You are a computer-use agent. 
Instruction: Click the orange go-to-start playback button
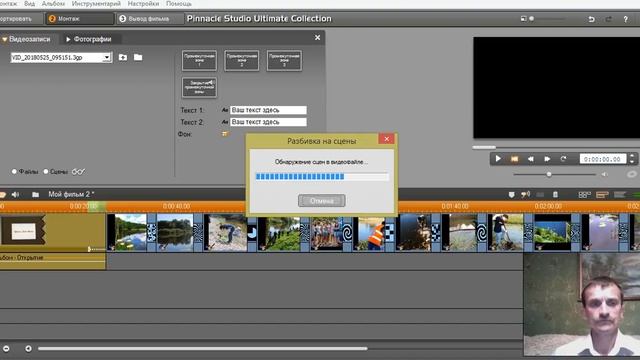click(x=514, y=159)
